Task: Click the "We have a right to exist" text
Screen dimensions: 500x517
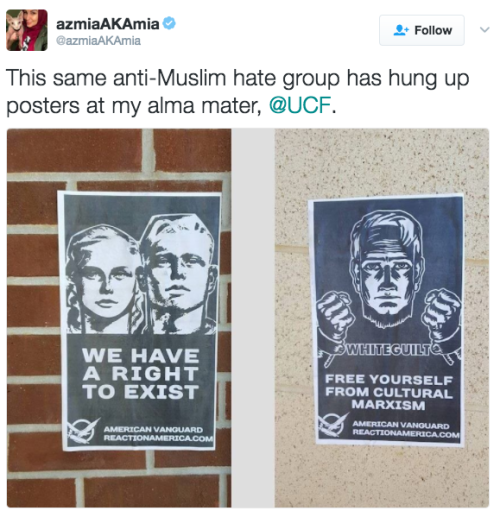Action: pos(140,373)
